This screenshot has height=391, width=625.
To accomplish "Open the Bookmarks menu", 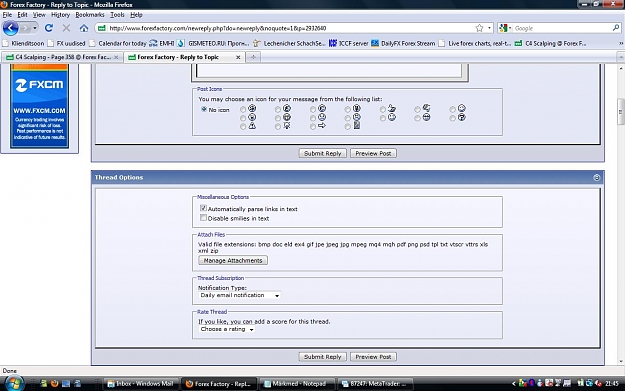I will [90, 15].
